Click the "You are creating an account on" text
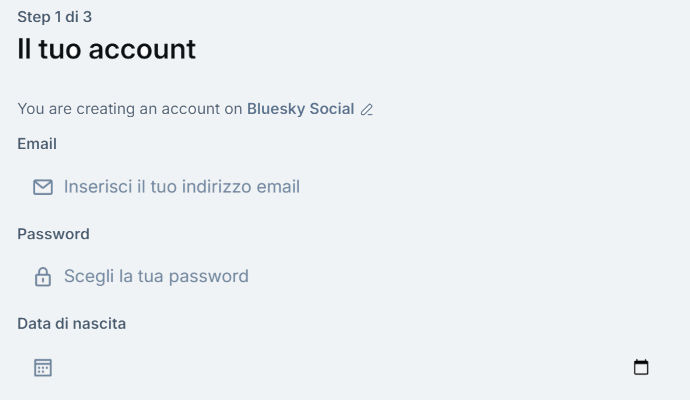Image resolution: width=690 pixels, height=400 pixels. pos(130,109)
